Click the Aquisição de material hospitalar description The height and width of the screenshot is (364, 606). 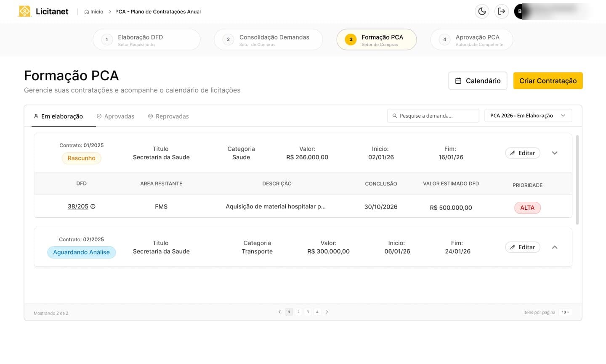[x=276, y=206]
